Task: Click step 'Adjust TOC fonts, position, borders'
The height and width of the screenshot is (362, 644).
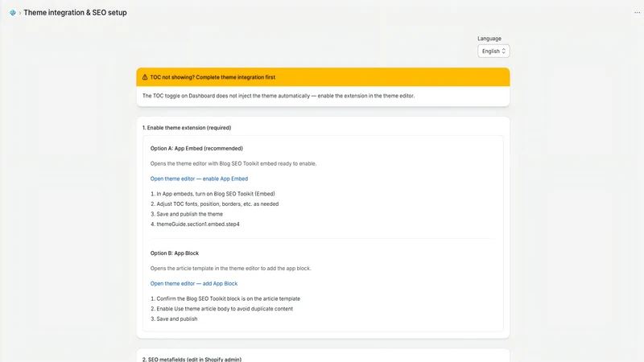Action: [x=214, y=204]
